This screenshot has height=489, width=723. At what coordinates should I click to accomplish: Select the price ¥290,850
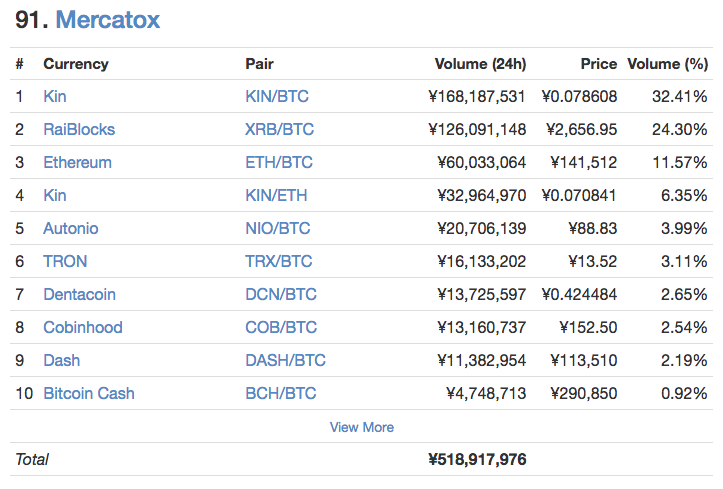tap(584, 394)
